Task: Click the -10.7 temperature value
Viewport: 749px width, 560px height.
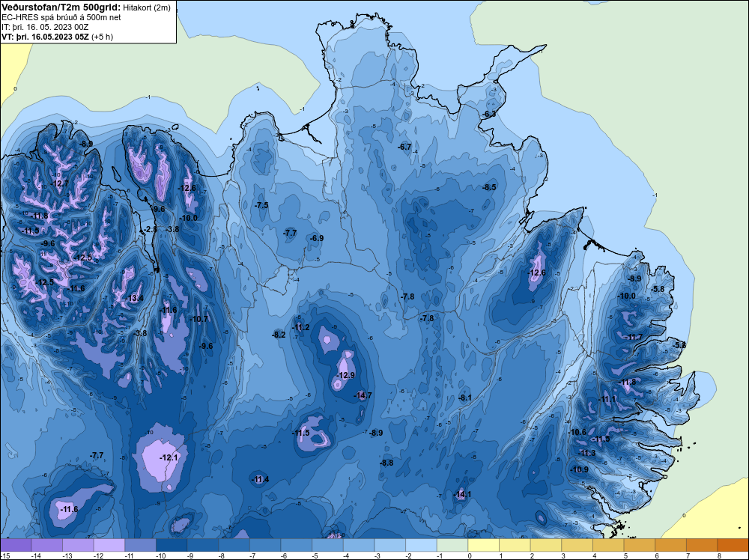Action: click(199, 319)
